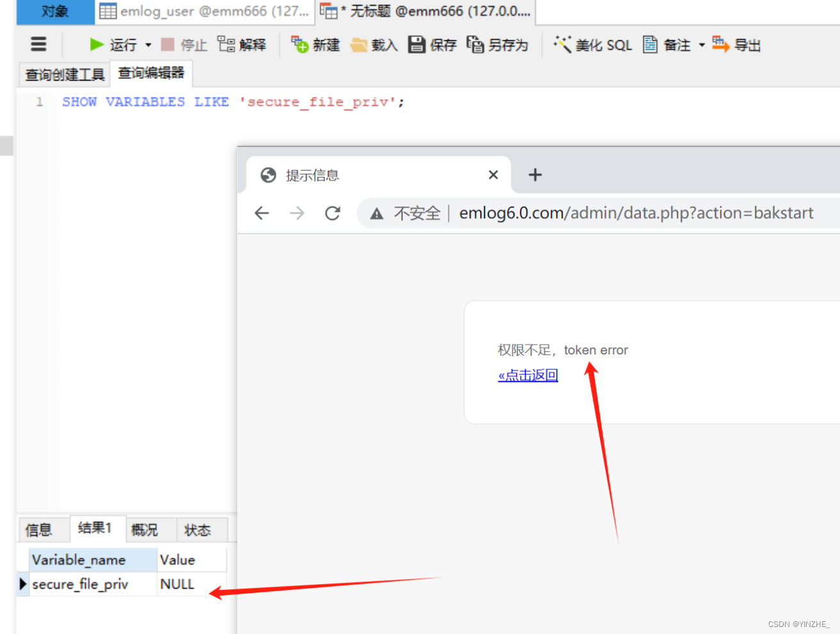Click the row indicator arrow for secure_file_priv
The image size is (840, 634).
(x=23, y=583)
